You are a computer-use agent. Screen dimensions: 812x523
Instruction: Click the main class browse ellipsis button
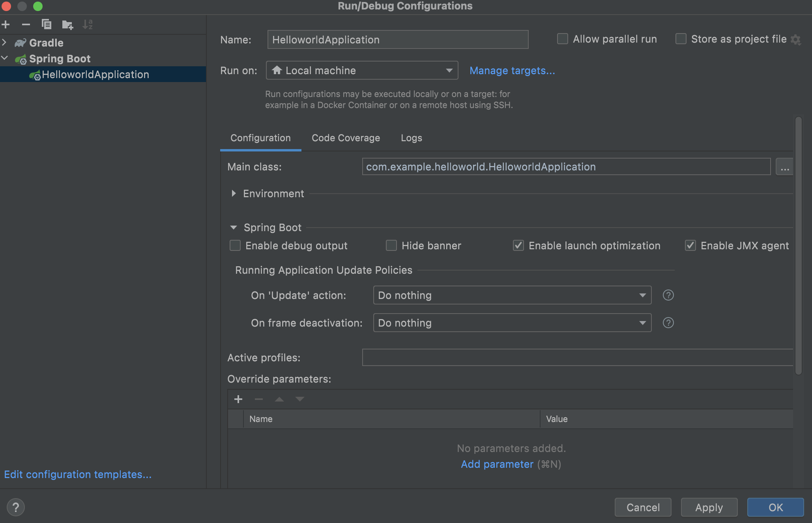pos(784,167)
